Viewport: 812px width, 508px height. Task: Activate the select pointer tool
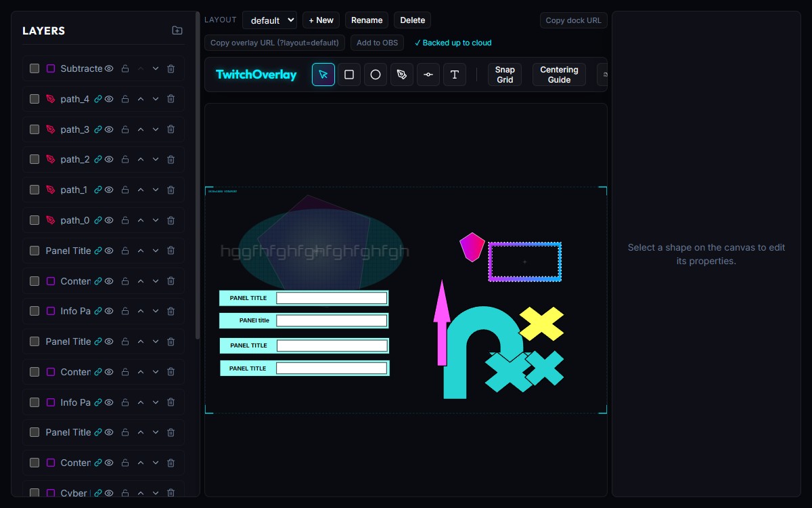(323, 75)
